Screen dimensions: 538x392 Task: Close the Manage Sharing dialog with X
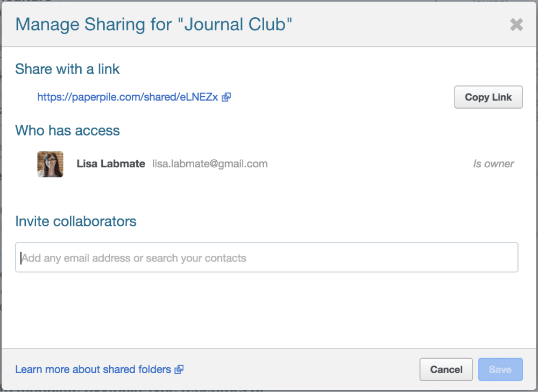click(x=516, y=25)
